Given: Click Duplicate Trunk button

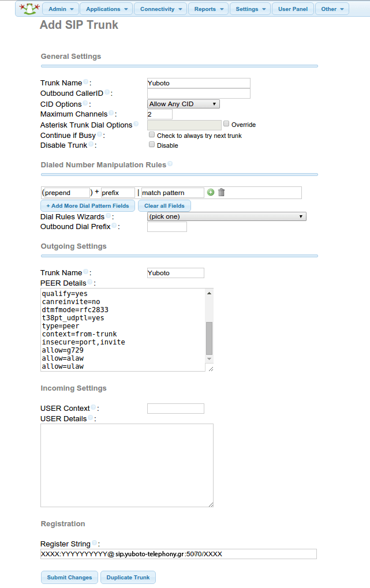Looking at the screenshot, I should point(128,578).
